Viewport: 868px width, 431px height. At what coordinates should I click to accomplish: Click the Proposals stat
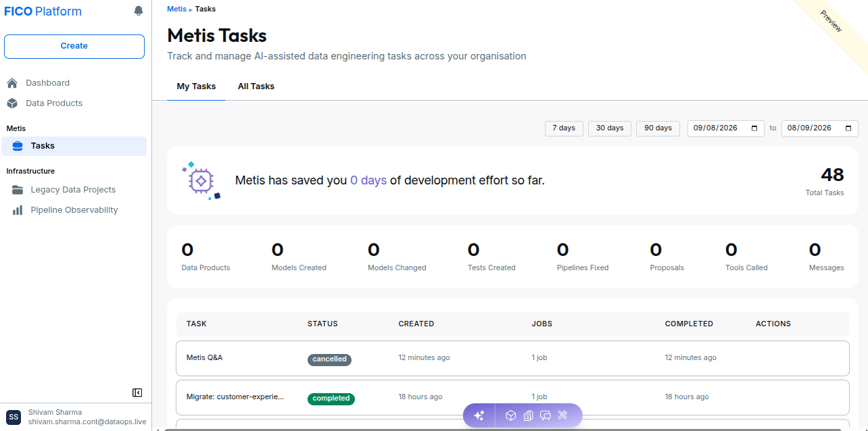click(x=667, y=257)
